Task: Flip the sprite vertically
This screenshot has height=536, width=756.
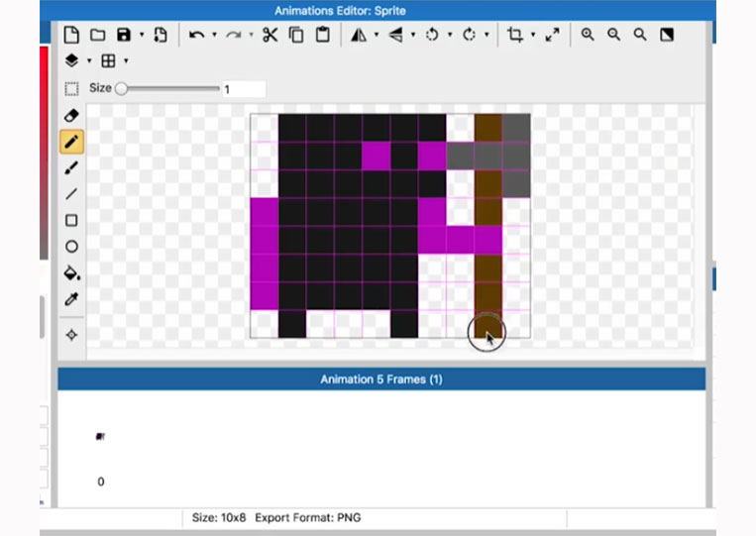Action: (395, 35)
